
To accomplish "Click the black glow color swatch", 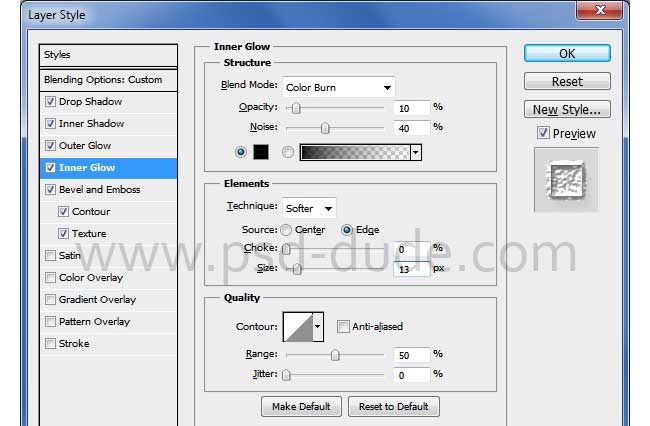I will [x=261, y=152].
